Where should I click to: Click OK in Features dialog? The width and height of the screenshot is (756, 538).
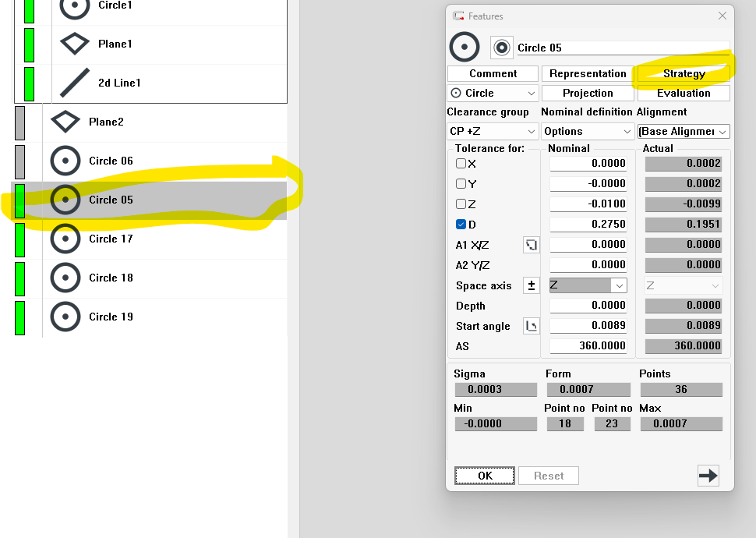tap(485, 476)
